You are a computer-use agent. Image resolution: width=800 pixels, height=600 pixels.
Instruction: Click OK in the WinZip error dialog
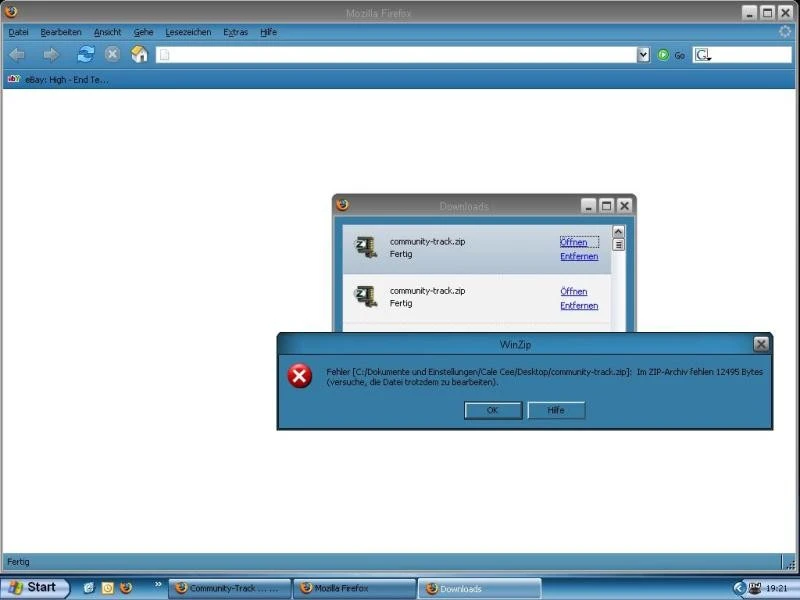pyautogui.click(x=492, y=410)
